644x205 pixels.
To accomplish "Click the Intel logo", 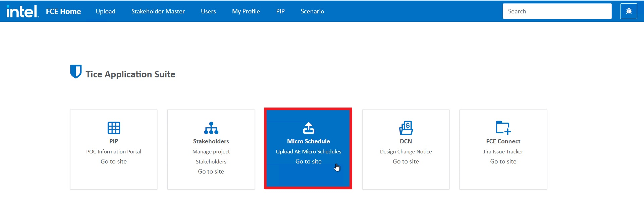I will (x=22, y=11).
